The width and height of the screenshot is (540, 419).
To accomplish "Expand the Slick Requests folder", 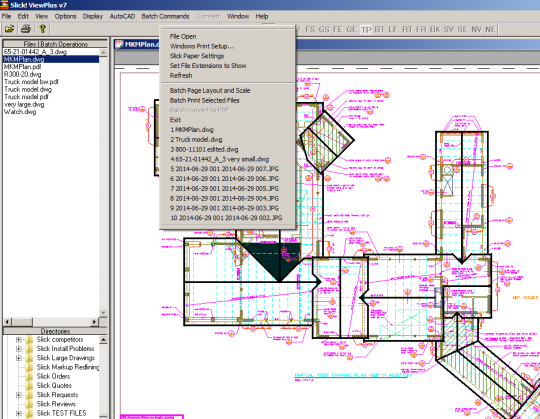I will point(19,395).
